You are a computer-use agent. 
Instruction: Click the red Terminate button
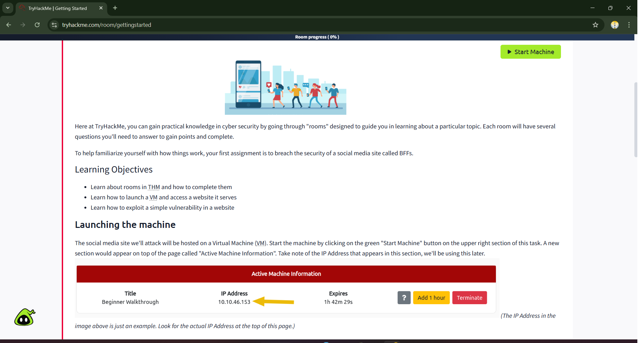coord(469,298)
